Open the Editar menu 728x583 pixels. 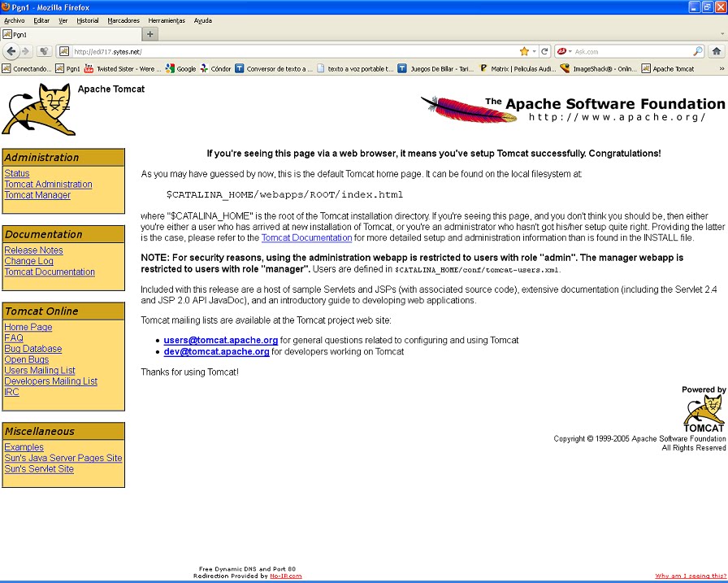41,20
